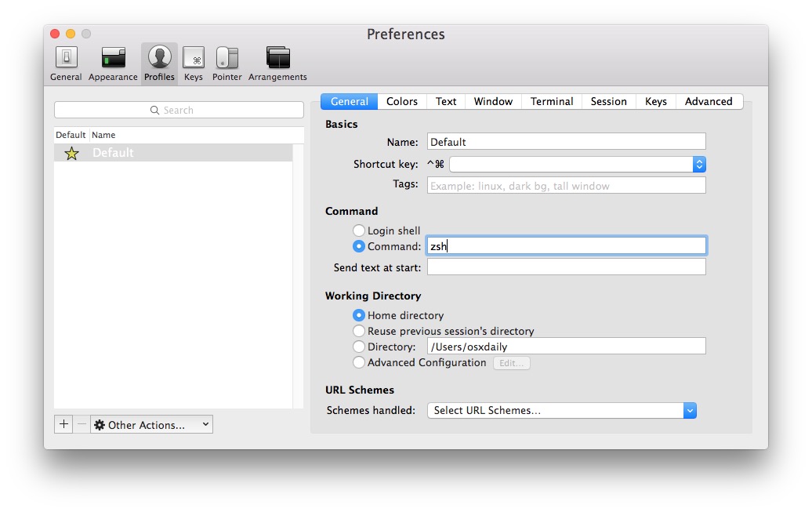The width and height of the screenshot is (812, 512).
Task: Switch to the Colors tab
Action: tap(401, 101)
